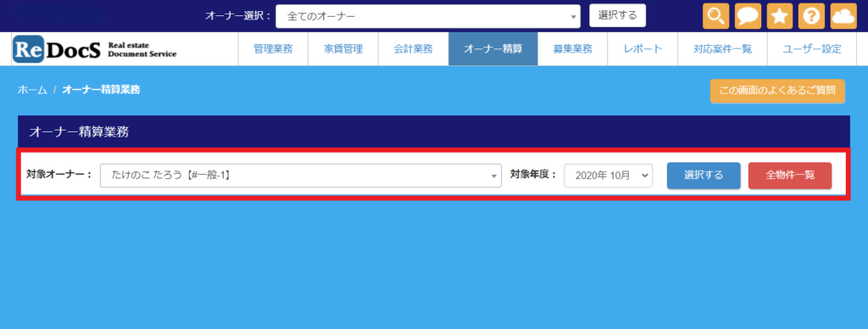Open the 対象年度 2020年 10月 dropdown
Image resolution: width=868 pixels, height=329 pixels.
[x=609, y=176]
